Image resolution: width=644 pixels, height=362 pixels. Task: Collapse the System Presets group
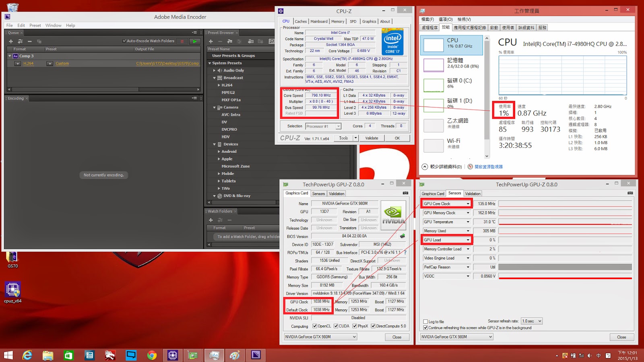210,63
